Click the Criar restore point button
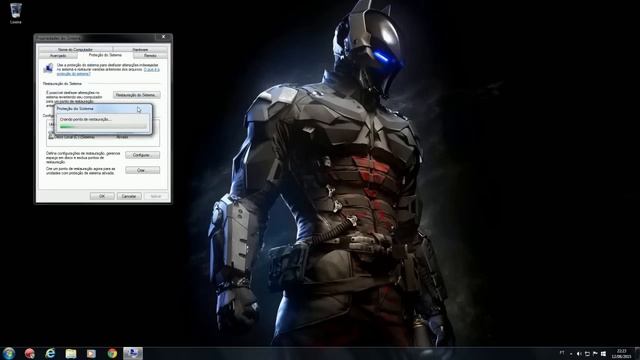640x360 pixels. tap(142, 170)
